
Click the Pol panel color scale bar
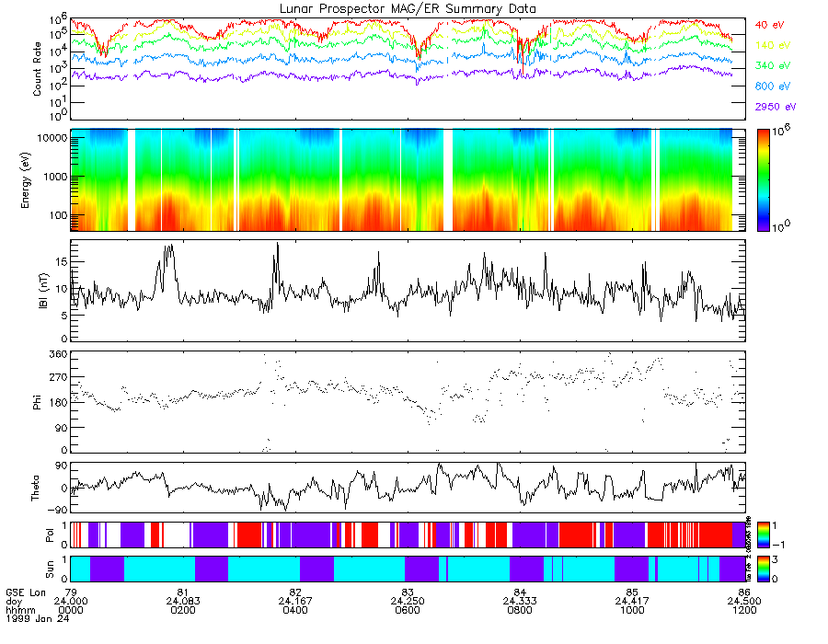(x=763, y=535)
